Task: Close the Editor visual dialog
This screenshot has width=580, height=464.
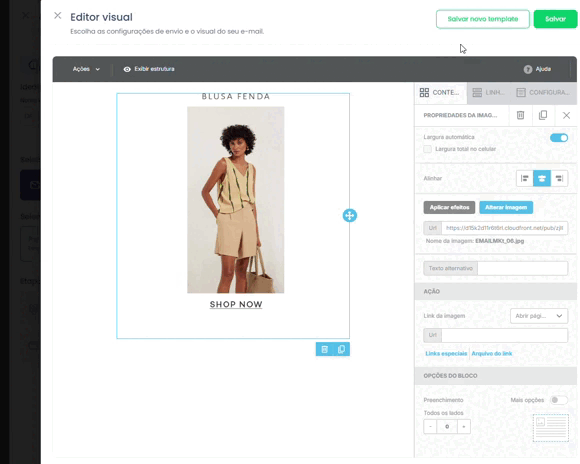Action: [x=57, y=16]
